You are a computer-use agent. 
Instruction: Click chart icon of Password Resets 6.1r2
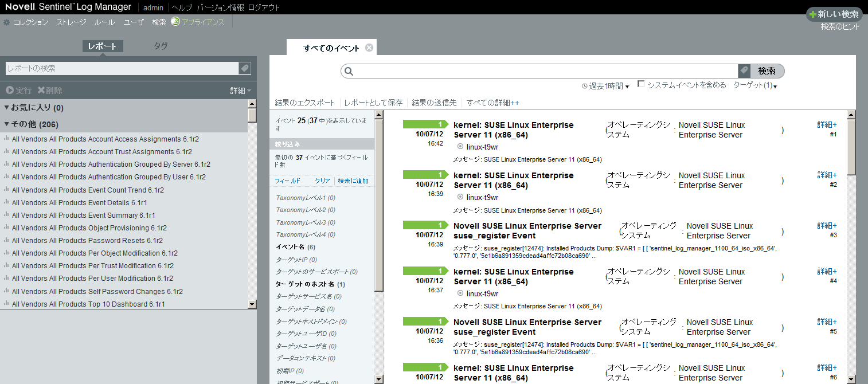pos(6,241)
